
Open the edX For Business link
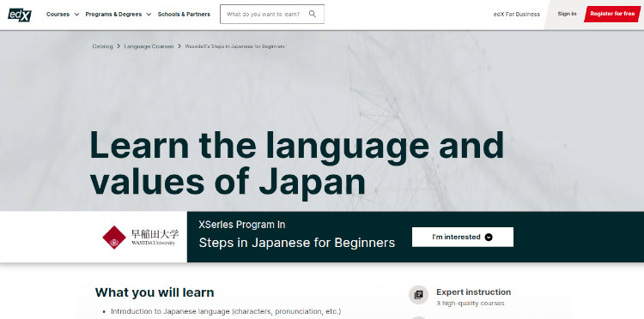coord(517,14)
